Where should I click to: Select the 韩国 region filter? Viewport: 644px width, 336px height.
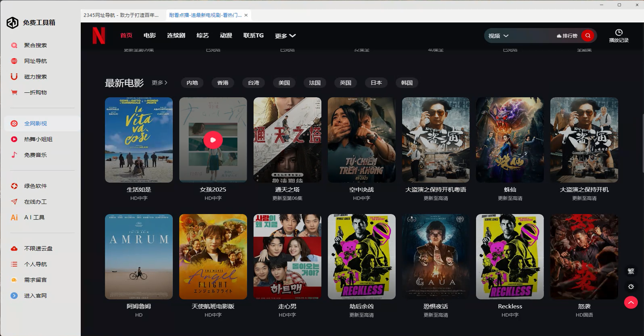click(x=407, y=83)
